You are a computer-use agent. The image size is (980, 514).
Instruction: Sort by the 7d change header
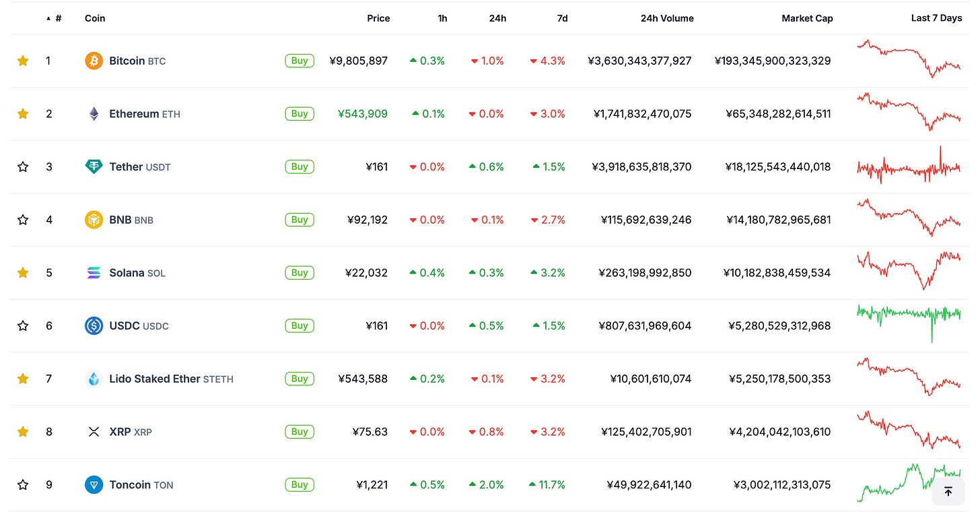coord(562,18)
